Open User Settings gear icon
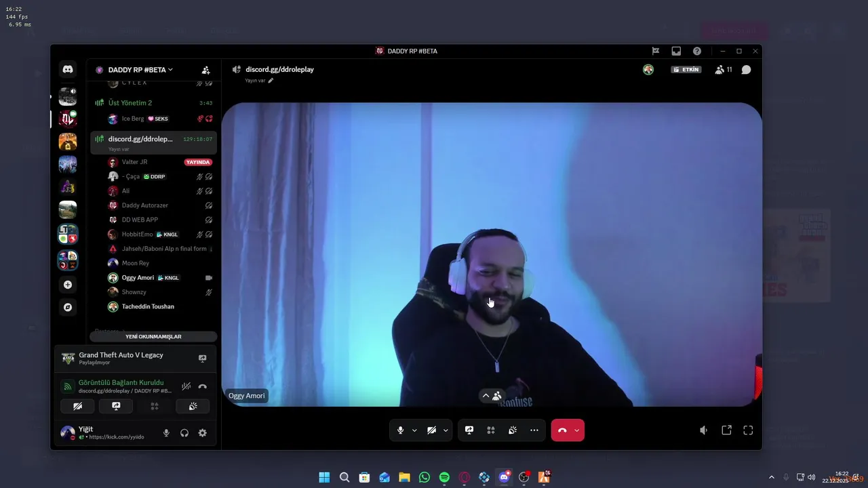 [x=202, y=433]
